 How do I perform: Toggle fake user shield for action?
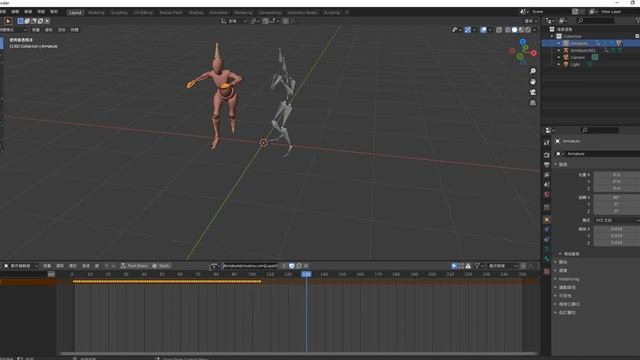tap(291, 266)
